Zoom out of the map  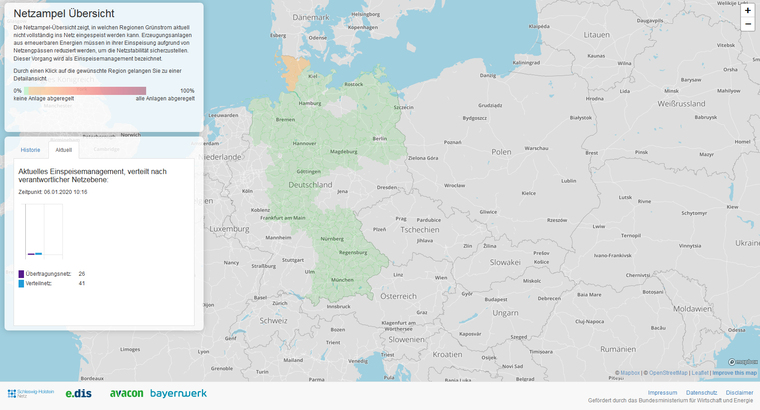(747, 24)
